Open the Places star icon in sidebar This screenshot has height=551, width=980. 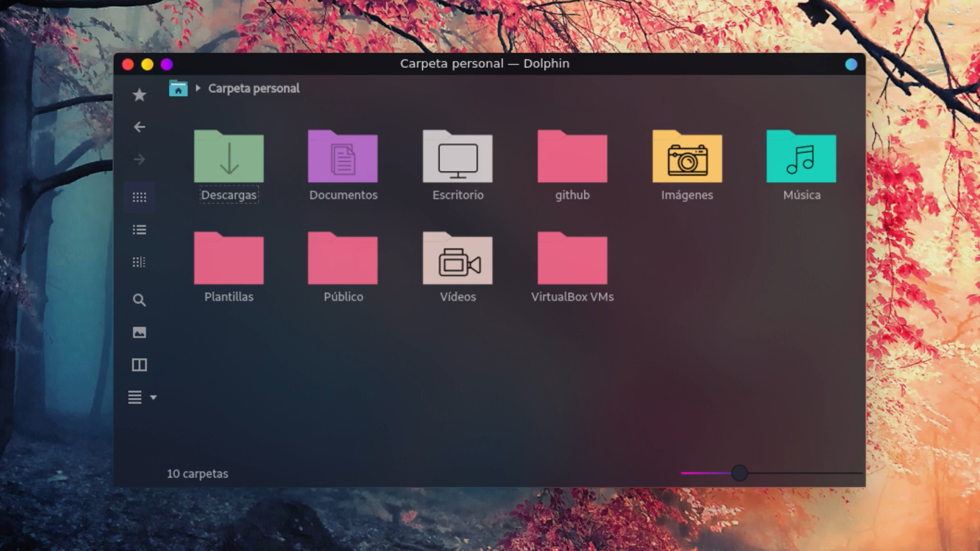tap(139, 95)
